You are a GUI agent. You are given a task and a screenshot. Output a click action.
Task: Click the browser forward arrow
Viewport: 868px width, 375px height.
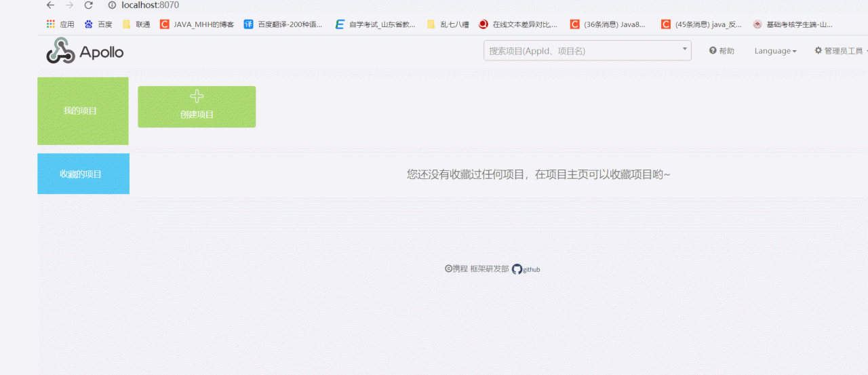[x=69, y=5]
